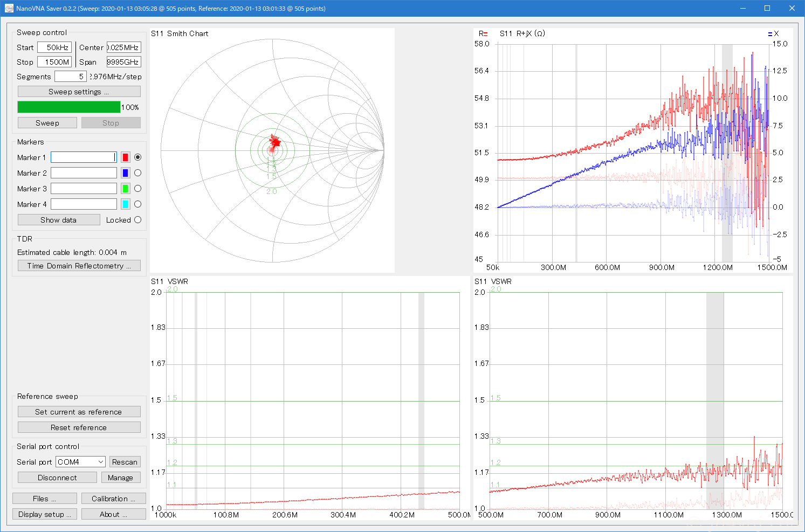This screenshot has width=805, height=532.
Task: Focus the Marker 3 frequency field
Action: (84, 189)
